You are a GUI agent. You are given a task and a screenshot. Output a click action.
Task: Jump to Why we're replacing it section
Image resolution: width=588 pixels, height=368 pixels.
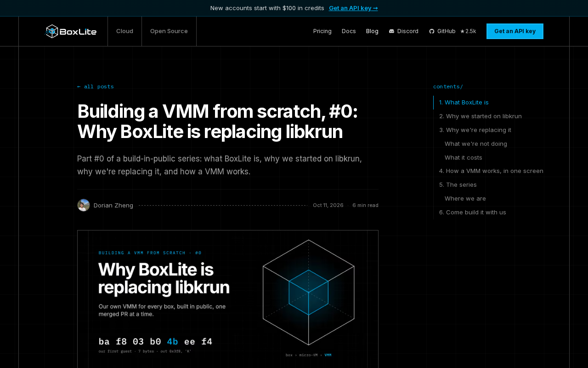475,130
